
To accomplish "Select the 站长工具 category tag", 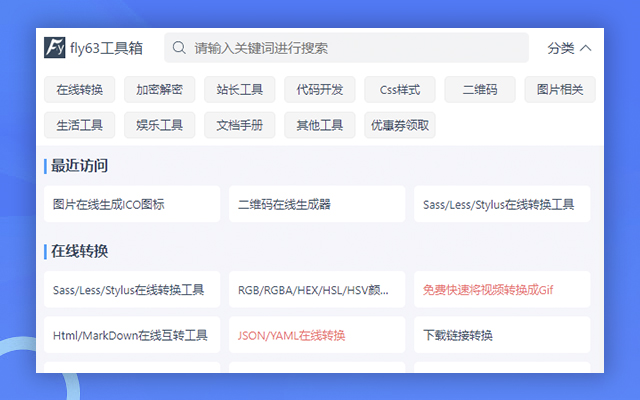I will 240,89.
